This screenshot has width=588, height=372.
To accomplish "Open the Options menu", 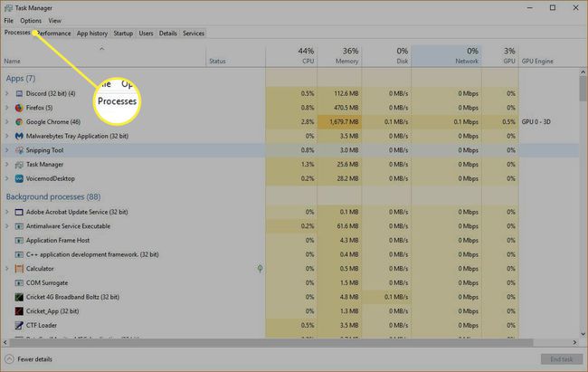I will tap(31, 21).
